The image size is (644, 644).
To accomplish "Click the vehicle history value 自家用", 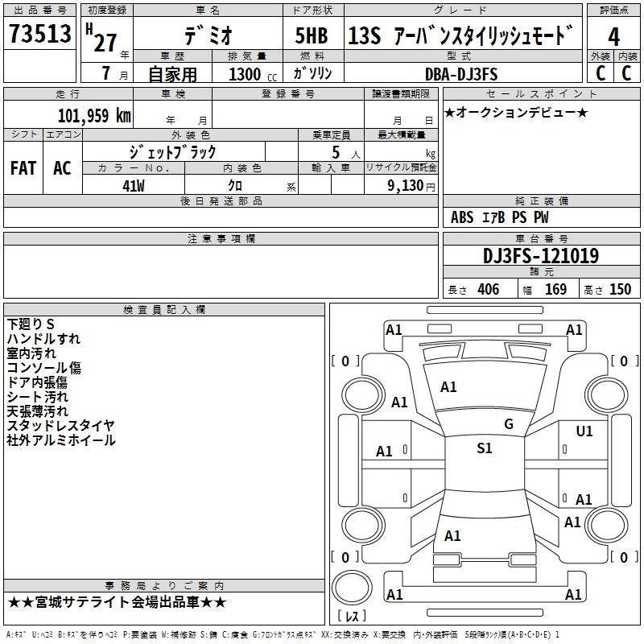I will point(172,74).
